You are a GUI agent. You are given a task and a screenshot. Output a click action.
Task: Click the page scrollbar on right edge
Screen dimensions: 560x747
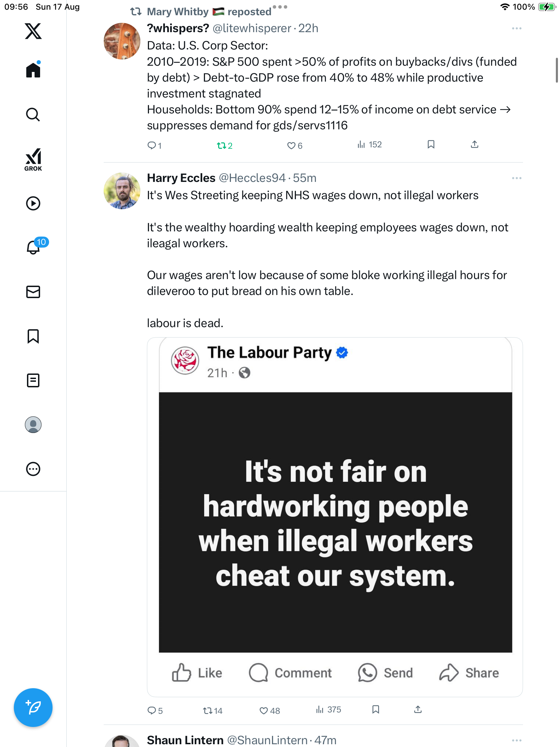tap(556, 70)
